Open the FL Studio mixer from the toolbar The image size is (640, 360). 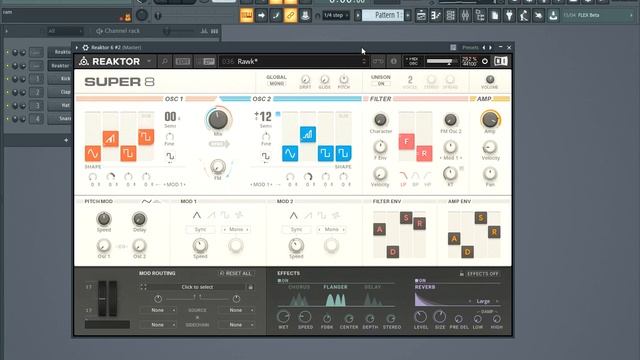click(x=465, y=16)
